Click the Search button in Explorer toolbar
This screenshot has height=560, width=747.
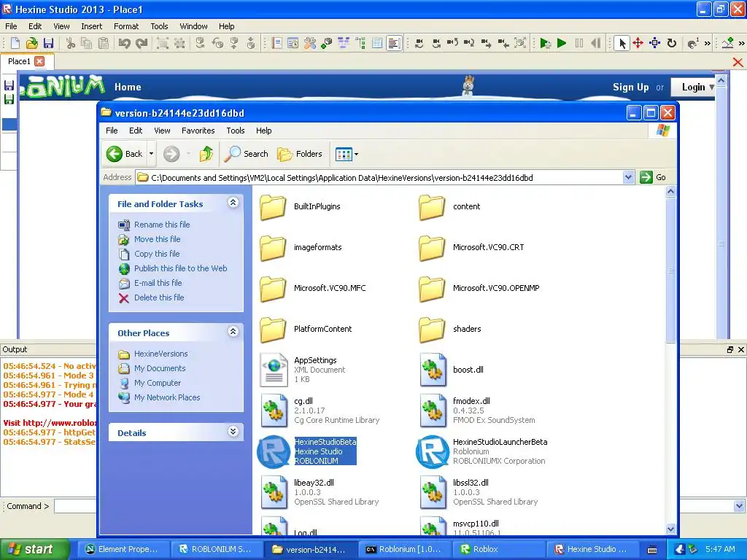[247, 154]
